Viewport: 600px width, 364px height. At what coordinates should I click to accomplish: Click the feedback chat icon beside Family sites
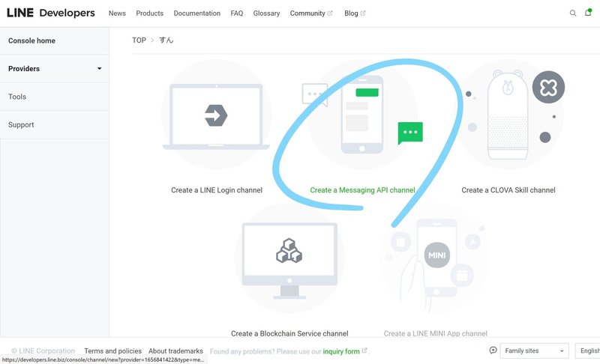493,351
